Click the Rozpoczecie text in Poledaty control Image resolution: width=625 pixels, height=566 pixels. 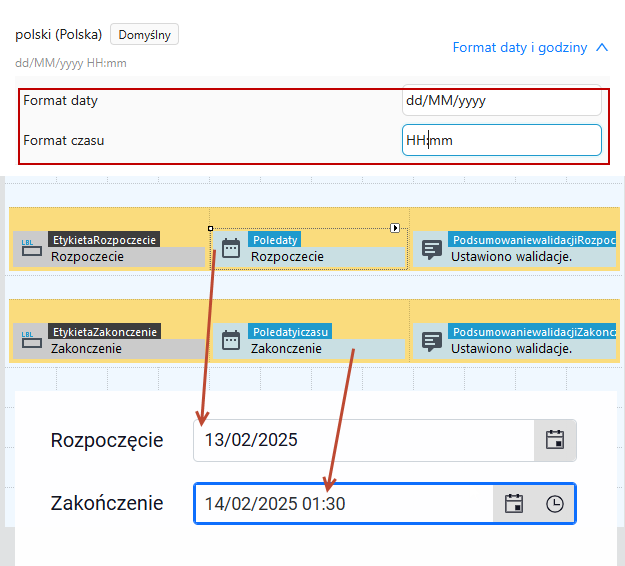tap(287, 257)
